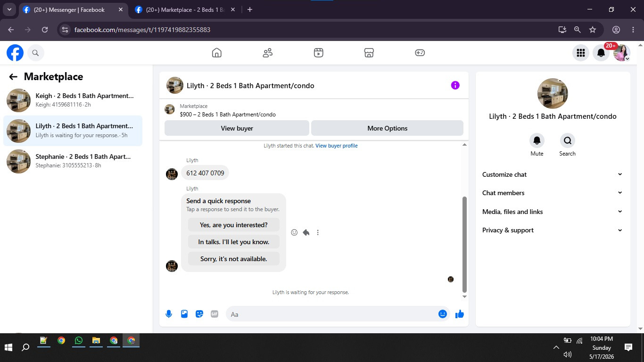Click the zoom magnifier icon in address bar
644x362 pixels.
pos(577,30)
